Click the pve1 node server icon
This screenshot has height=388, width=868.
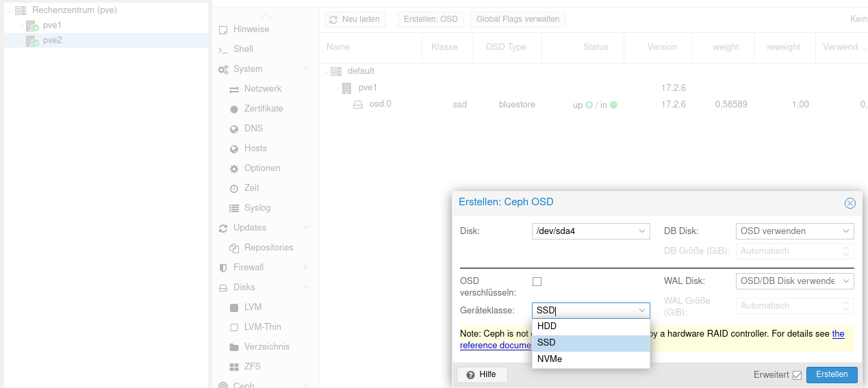[32, 26]
